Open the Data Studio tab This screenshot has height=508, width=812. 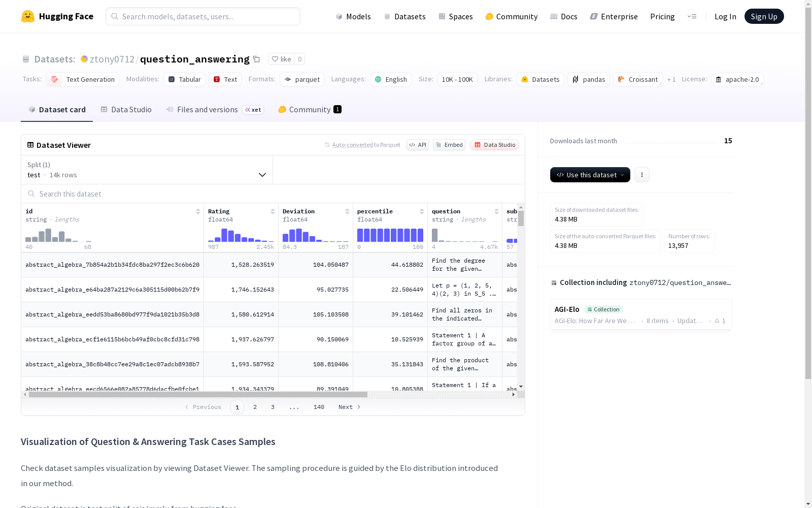(126, 110)
